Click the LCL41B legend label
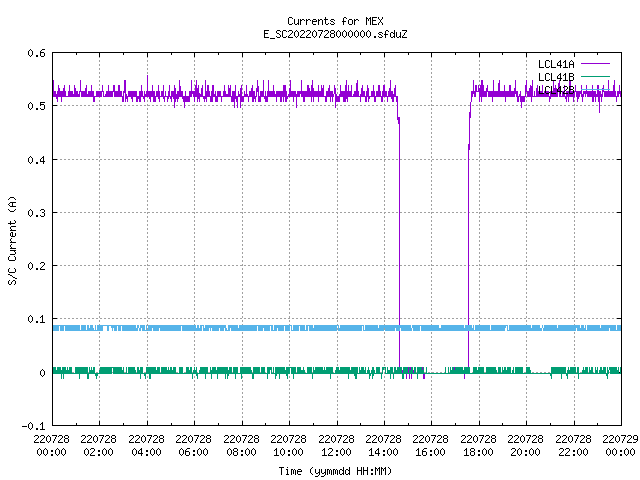Screen dimensions: 640x480 tap(556, 77)
